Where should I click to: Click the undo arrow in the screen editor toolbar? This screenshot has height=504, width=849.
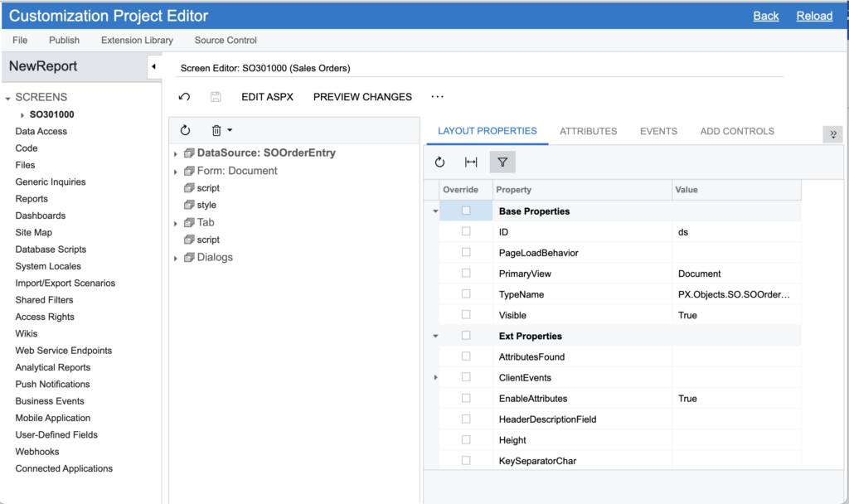click(x=184, y=97)
